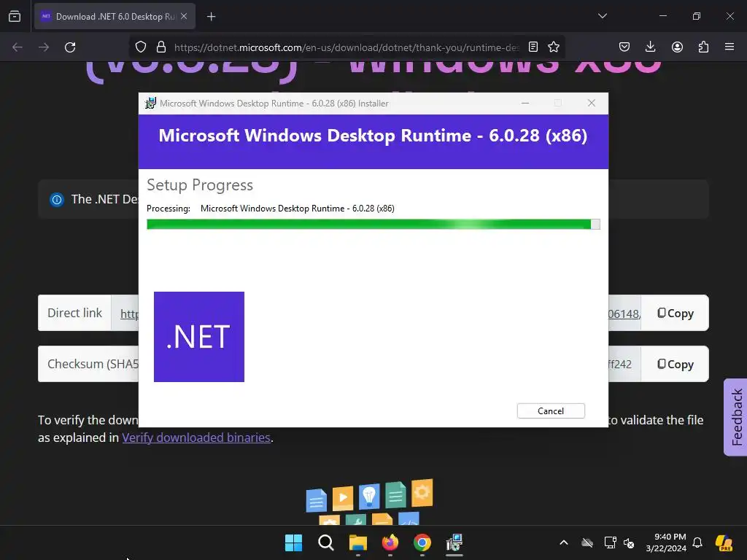Image resolution: width=747 pixels, height=560 pixels.
Task: Bookmark this page with the star
Action: 554,47
